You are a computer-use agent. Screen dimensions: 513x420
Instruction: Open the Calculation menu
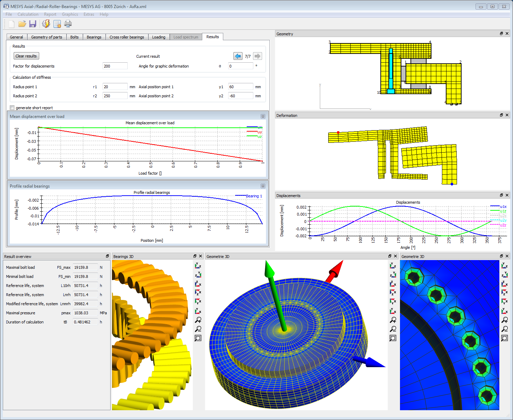28,14
